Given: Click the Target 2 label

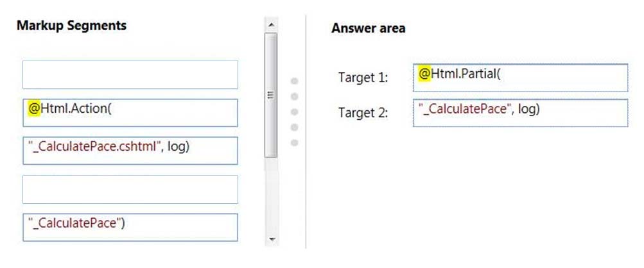Looking at the screenshot, I should pos(363,113).
